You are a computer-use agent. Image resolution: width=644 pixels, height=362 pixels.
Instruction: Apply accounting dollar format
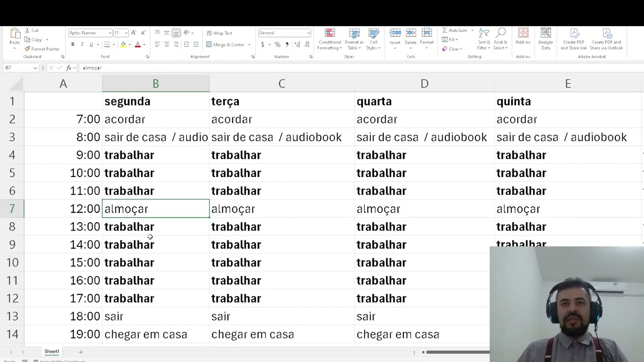click(263, 45)
